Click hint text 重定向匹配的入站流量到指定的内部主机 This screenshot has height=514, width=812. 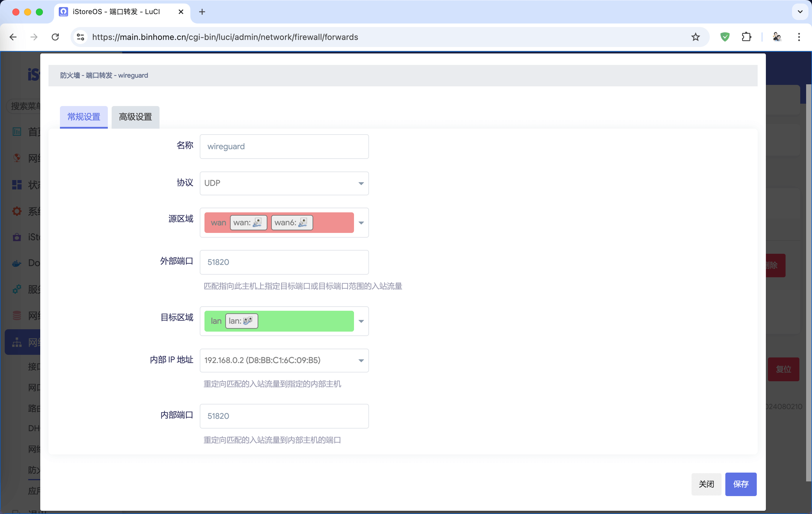pyautogui.click(x=272, y=384)
